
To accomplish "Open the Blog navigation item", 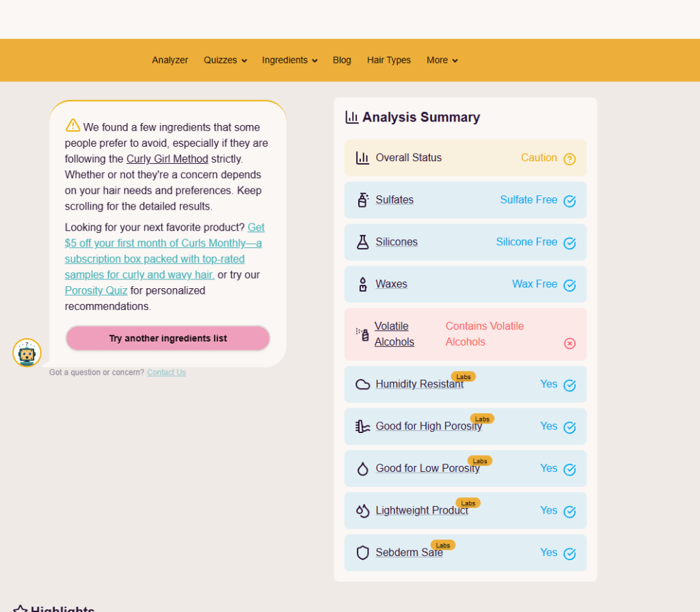I will point(342,60).
